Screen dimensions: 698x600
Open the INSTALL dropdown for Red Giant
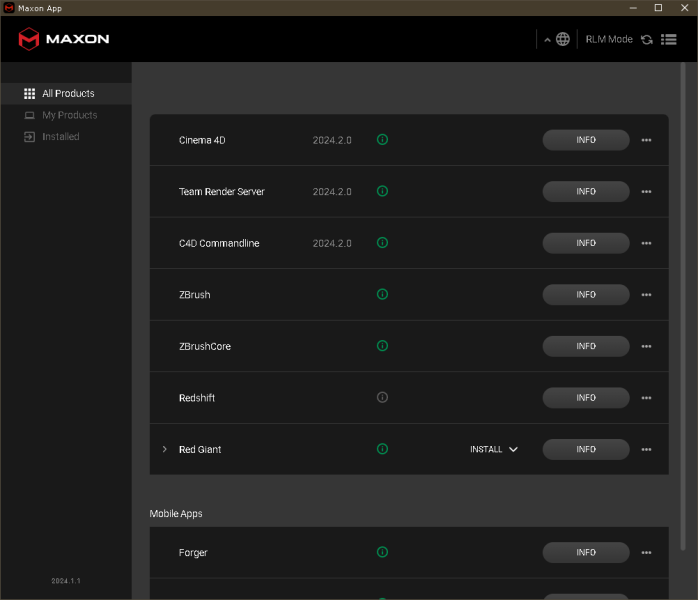coord(494,450)
